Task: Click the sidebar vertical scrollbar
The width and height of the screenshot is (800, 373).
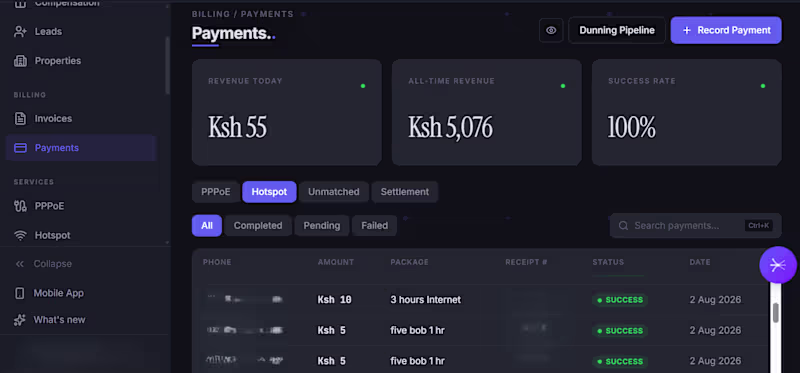Action: (167, 65)
